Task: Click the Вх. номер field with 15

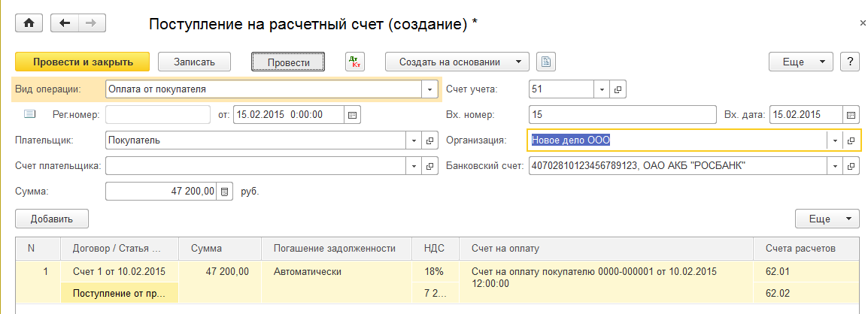Action: click(x=623, y=115)
